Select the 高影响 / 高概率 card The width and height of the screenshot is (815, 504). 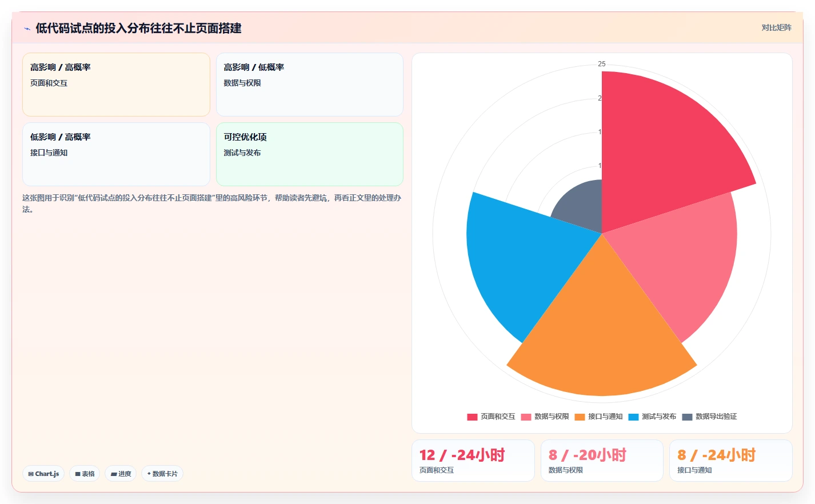point(116,85)
